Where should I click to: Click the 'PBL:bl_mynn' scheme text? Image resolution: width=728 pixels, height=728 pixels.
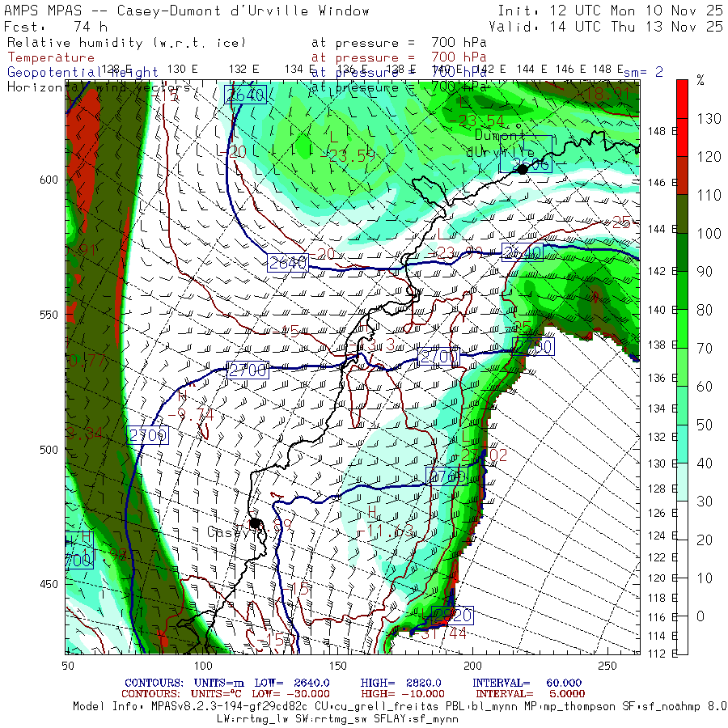(480, 707)
